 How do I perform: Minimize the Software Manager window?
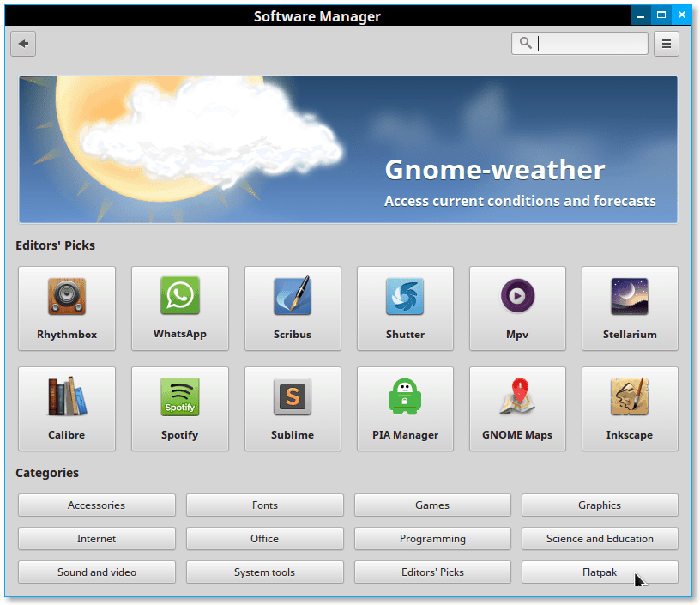tap(641, 15)
